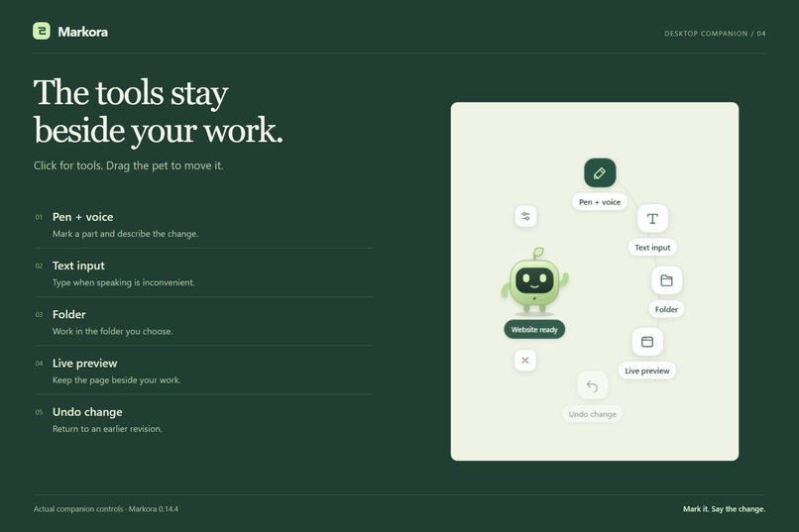Click the Live preview label chip
The height and width of the screenshot is (532, 799).
tap(647, 371)
